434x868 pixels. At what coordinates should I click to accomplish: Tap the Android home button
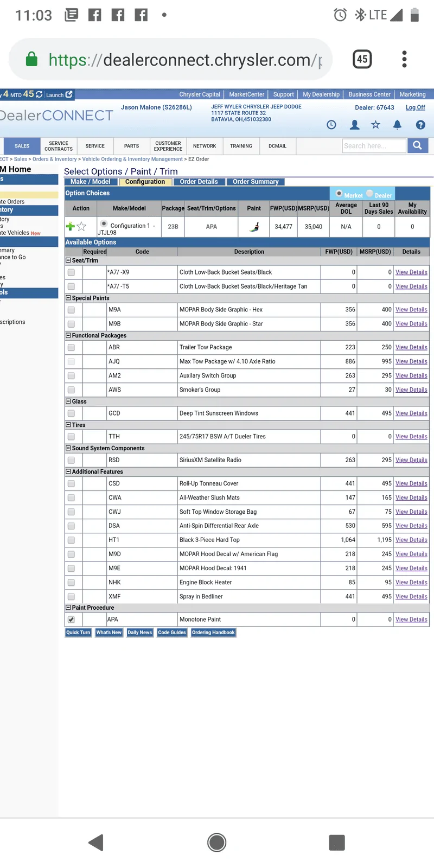pyautogui.click(x=217, y=843)
